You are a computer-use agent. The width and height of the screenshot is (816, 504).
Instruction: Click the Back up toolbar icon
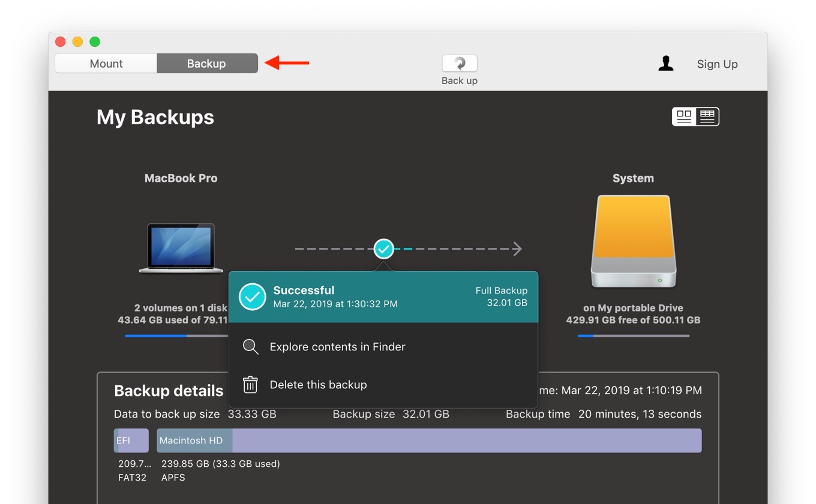coord(459,64)
